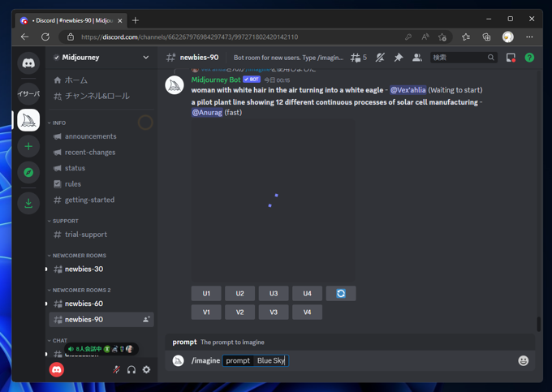Screen dimensions: 552x392
Task: Open browser favorites list icon
Action: click(x=466, y=37)
